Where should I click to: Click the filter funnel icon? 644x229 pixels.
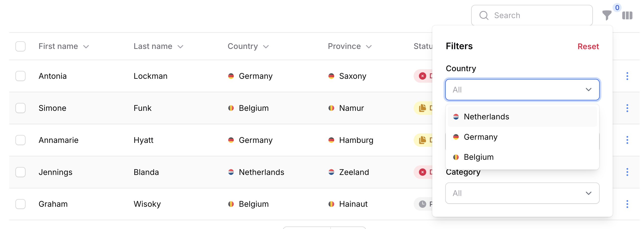(x=607, y=15)
